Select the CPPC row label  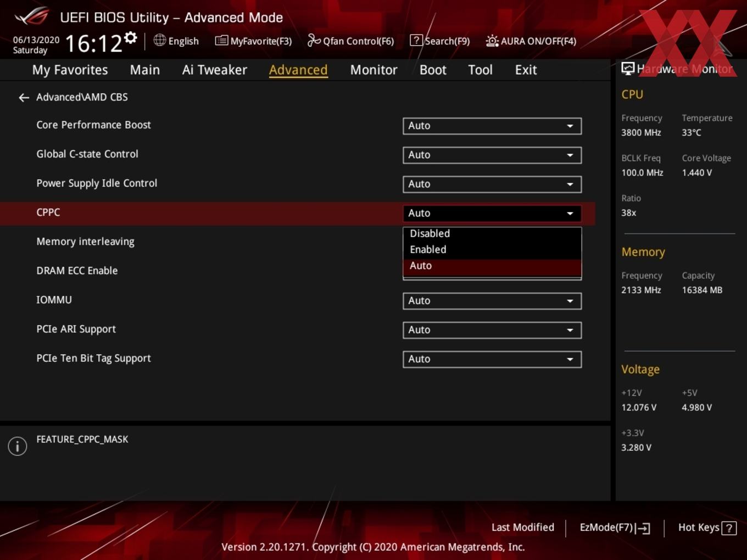(x=48, y=212)
